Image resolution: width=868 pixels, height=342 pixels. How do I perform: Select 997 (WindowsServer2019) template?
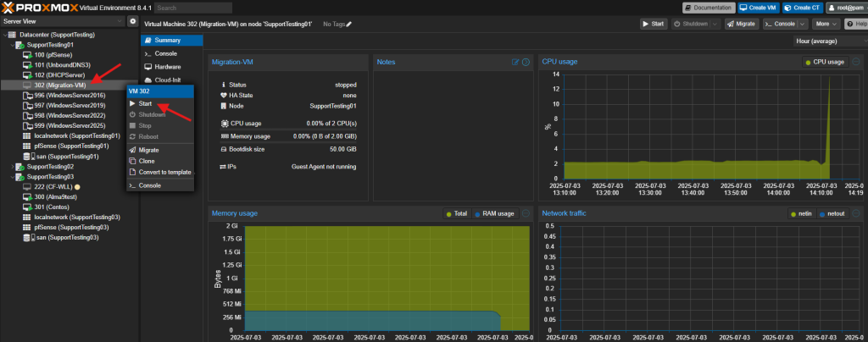click(70, 106)
